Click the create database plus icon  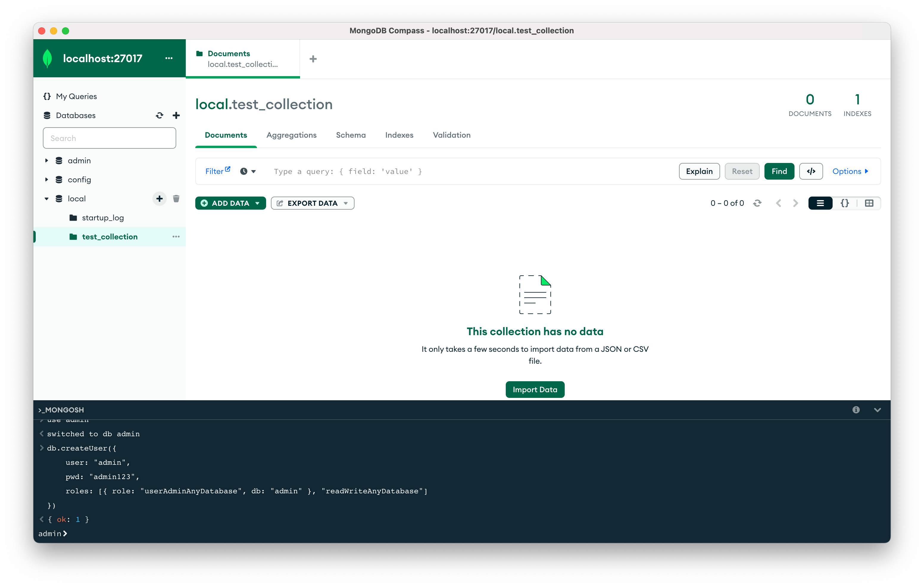coord(176,115)
